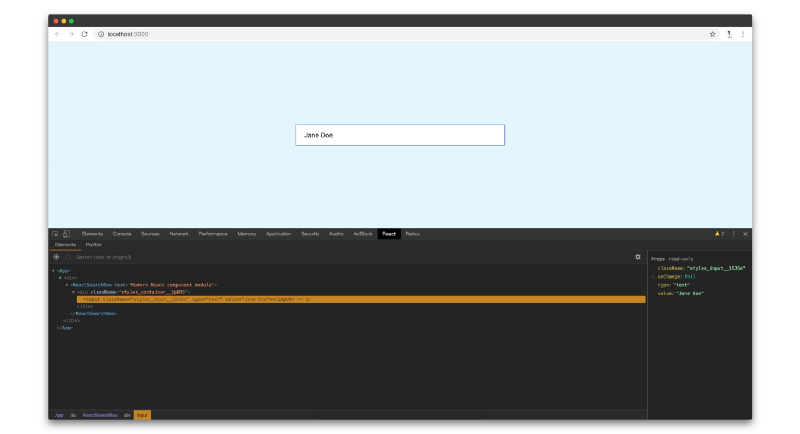Switch to the Console tab

coord(122,233)
